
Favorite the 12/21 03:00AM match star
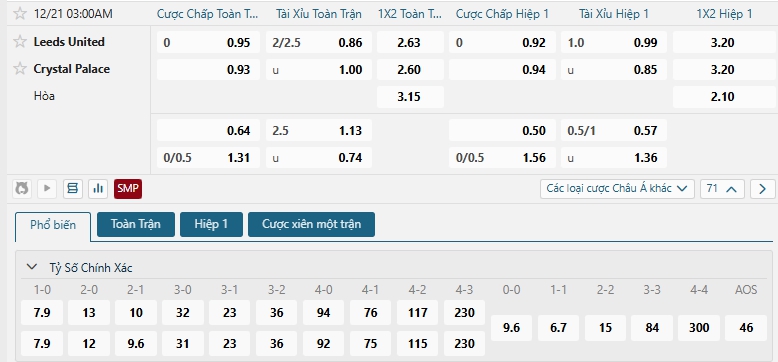[x=20, y=13]
